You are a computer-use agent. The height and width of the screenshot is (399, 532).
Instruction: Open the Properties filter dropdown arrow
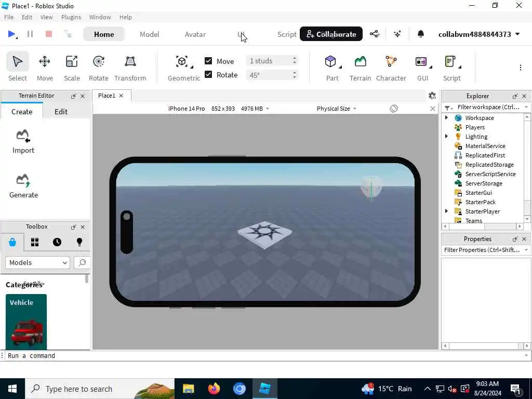click(x=526, y=250)
